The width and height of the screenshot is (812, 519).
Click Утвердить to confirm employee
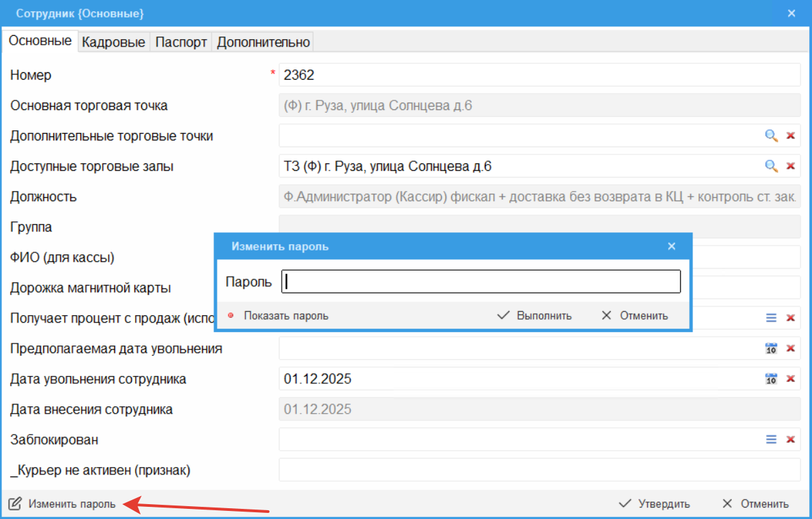point(655,503)
